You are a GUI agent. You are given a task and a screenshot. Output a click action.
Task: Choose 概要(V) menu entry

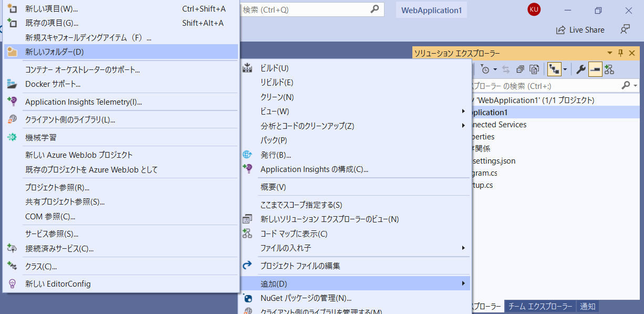pos(356,187)
